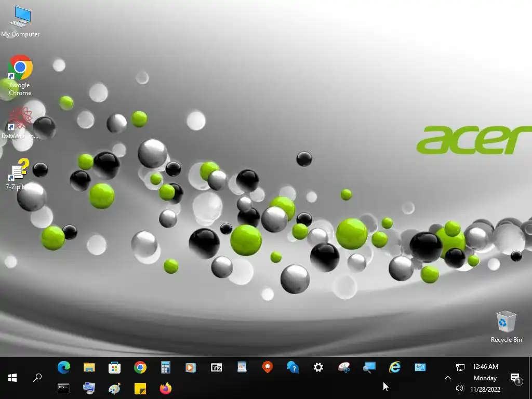Launch Microsoft Edge from taskbar
This screenshot has height=399, width=532.
click(64, 367)
